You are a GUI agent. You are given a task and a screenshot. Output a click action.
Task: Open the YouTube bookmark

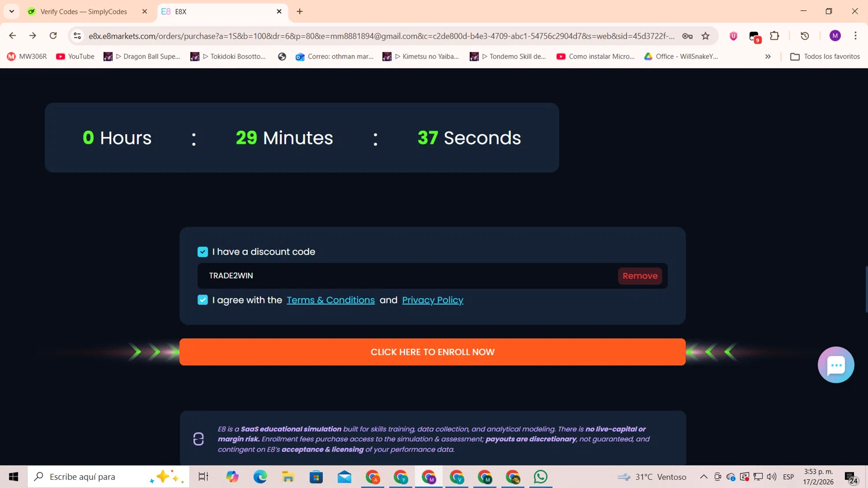click(x=75, y=57)
